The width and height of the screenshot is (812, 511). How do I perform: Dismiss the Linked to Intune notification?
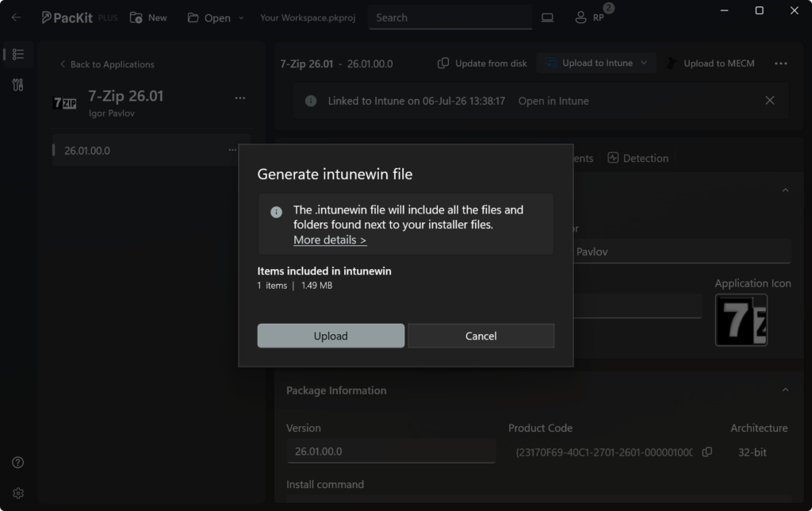click(770, 101)
